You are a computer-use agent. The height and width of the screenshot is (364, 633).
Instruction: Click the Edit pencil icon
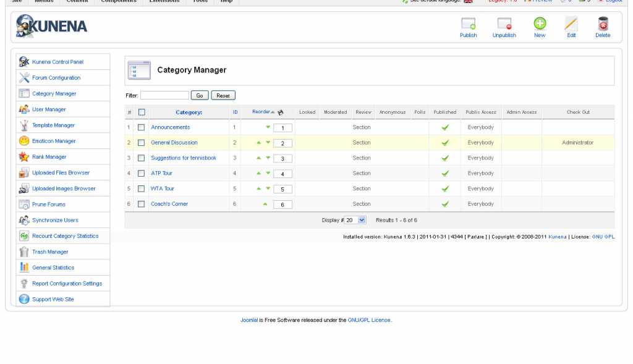[571, 24]
